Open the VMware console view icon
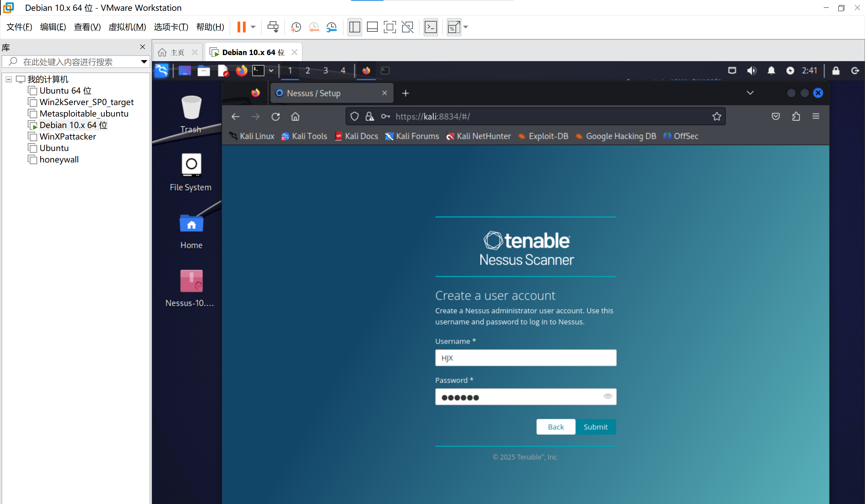 tap(430, 27)
